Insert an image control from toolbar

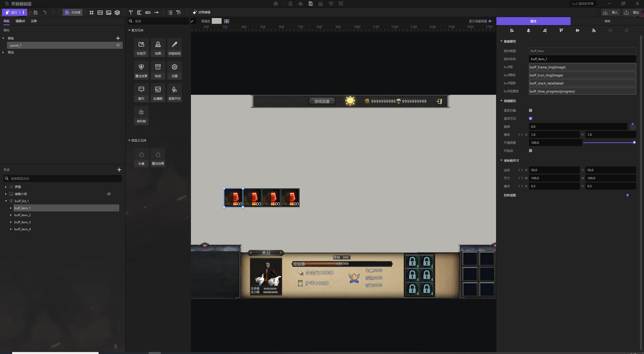click(x=109, y=12)
